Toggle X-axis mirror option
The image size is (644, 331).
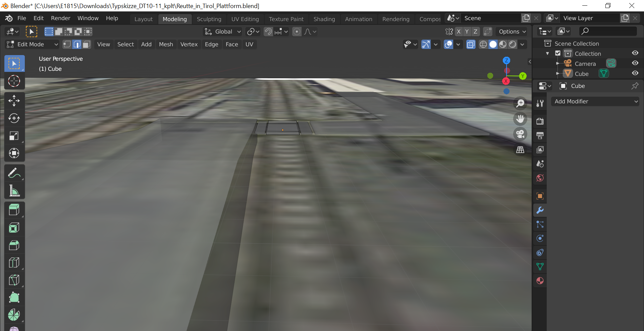pos(459,32)
